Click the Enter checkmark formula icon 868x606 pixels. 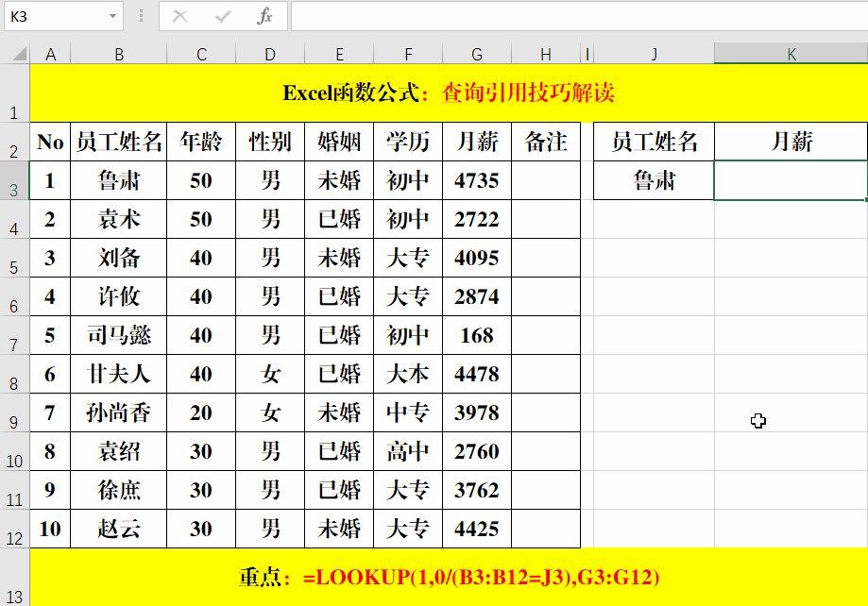223,16
